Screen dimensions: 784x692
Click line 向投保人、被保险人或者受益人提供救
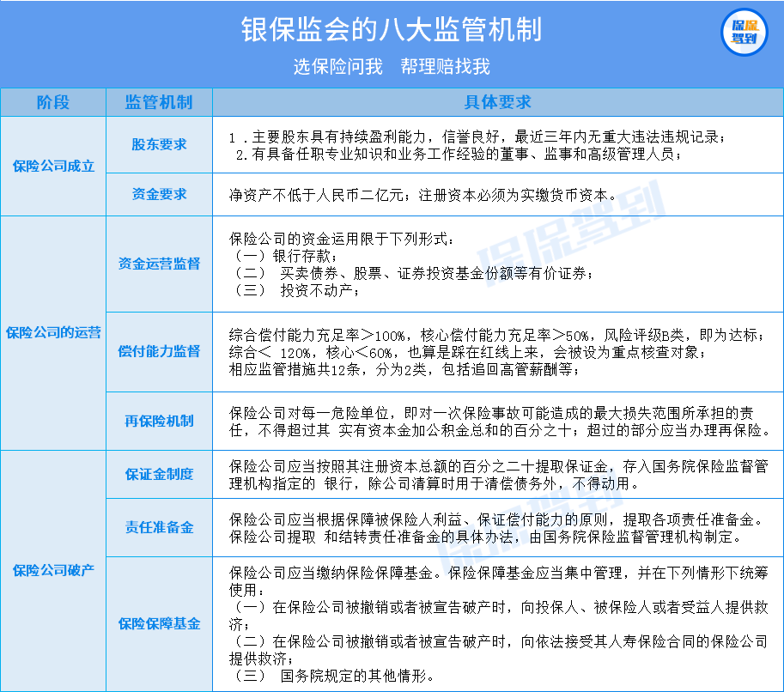pyautogui.click(x=500, y=608)
